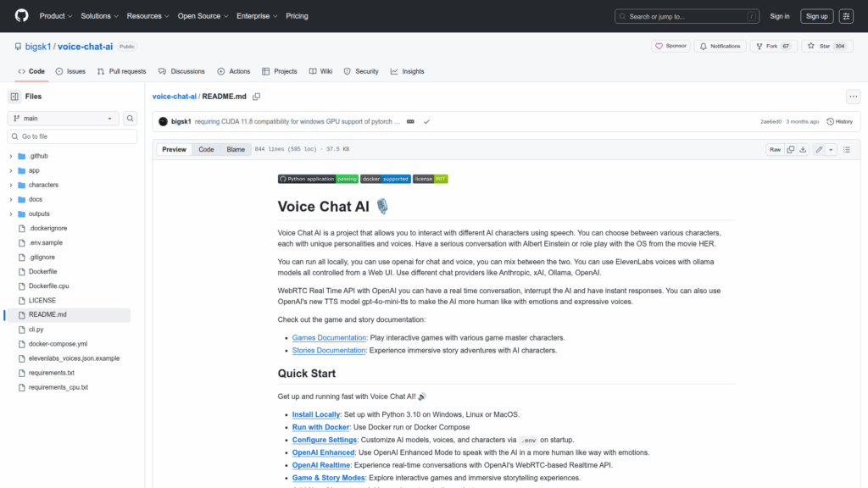Open the main branch dropdown
This screenshot has height=488, width=868.
64,119
